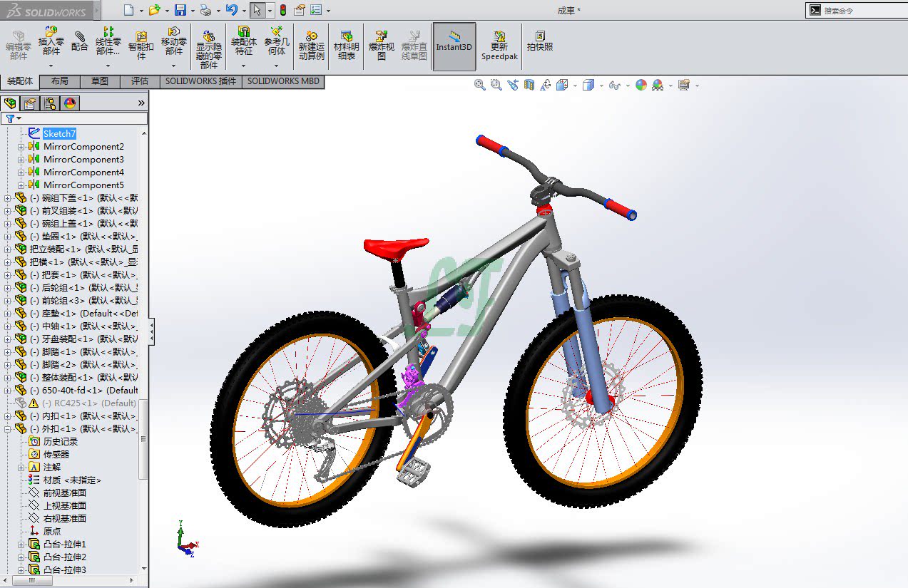Click the Zoom to Area icon
This screenshot has width=908, height=588.
coord(496,85)
